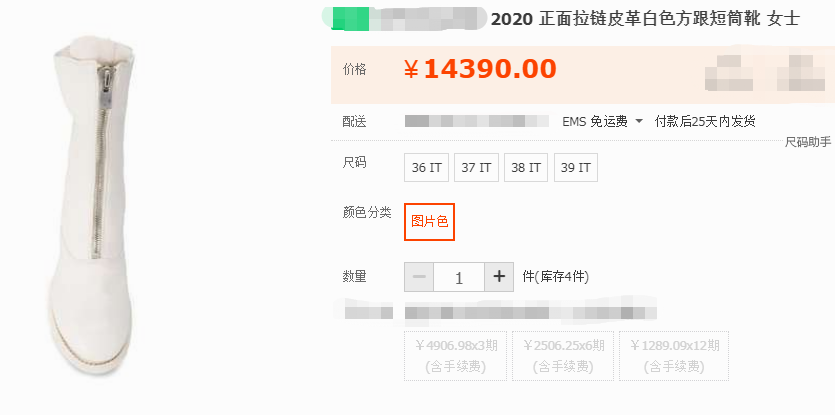Select size 38 IT
Image resolution: width=835 pixels, height=415 pixels.
point(526,167)
